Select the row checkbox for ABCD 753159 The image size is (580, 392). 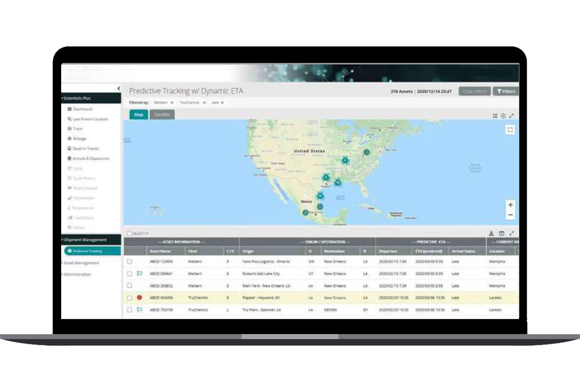tap(130, 310)
